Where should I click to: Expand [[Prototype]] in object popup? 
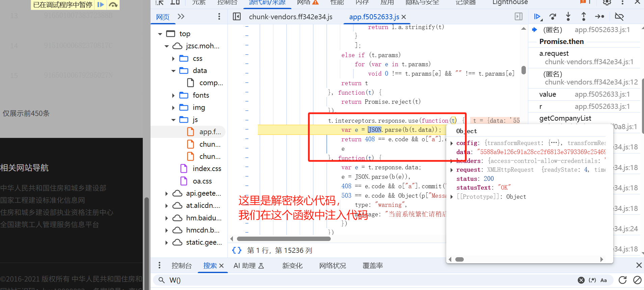pyautogui.click(x=452, y=197)
